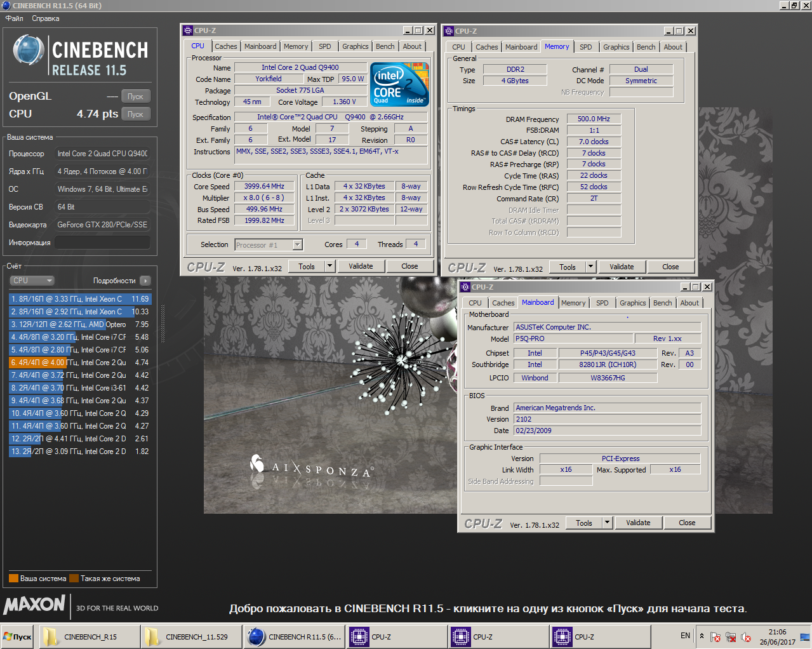
Task: Click Close button in Memory window
Action: click(x=670, y=267)
